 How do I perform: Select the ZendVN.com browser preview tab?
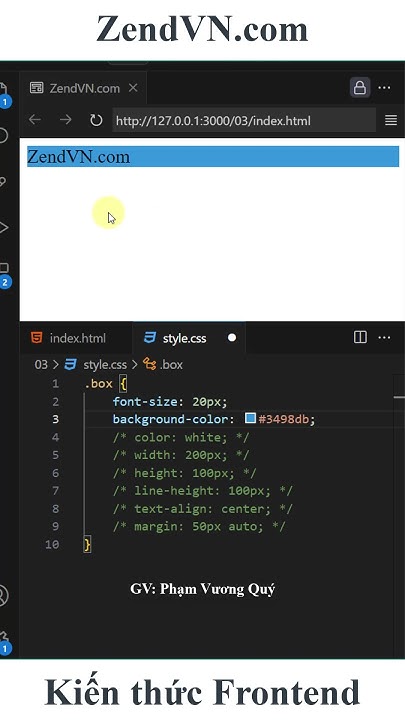point(83,88)
